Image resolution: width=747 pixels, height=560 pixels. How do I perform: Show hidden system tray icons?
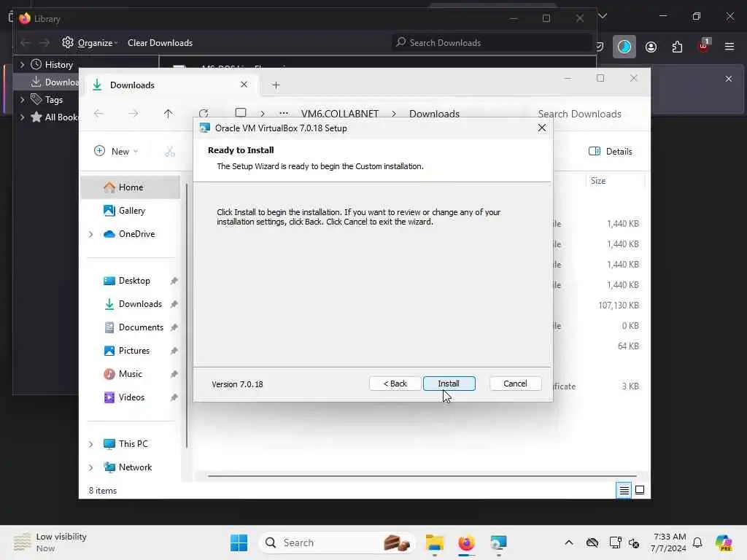pyautogui.click(x=569, y=542)
